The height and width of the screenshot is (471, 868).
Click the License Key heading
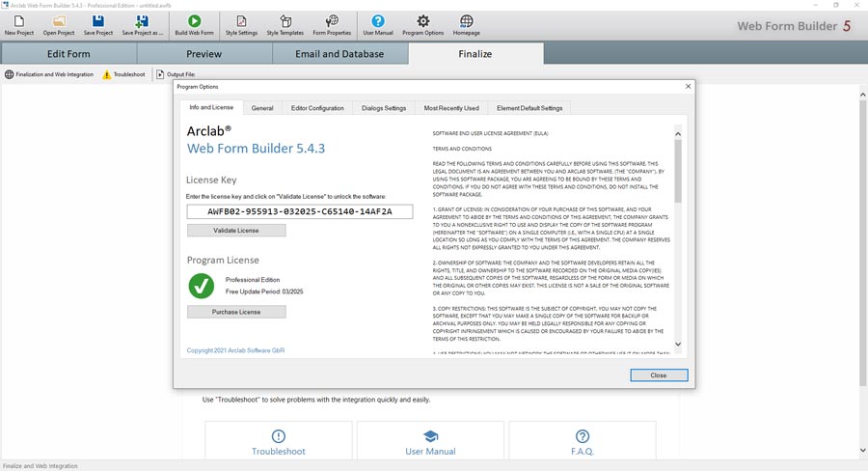[211, 180]
